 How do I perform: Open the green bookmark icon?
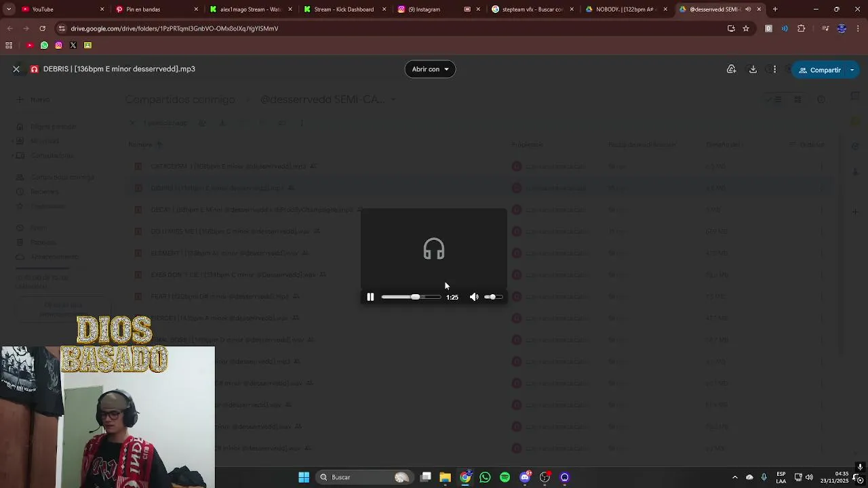tap(87, 45)
